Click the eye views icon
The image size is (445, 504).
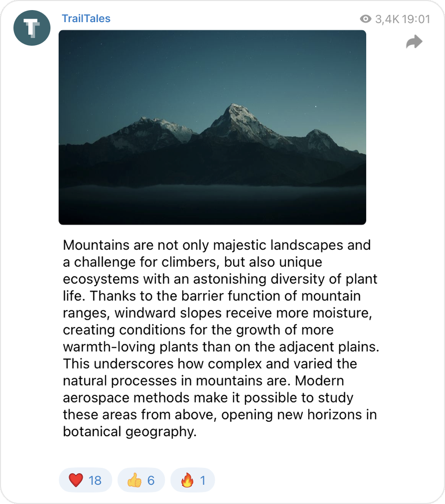(365, 19)
